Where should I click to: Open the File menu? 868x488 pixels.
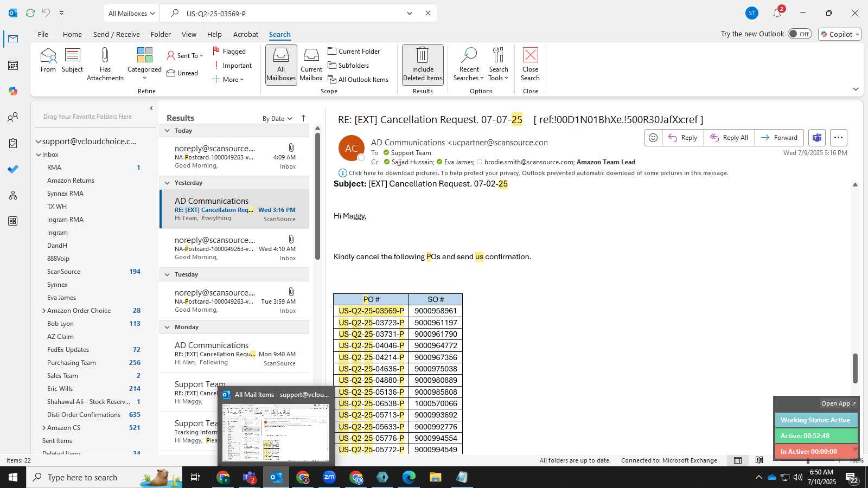tap(43, 34)
